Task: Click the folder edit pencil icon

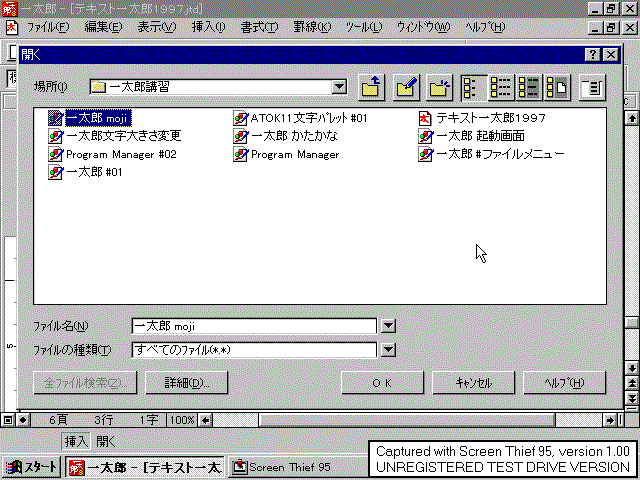Action: (x=406, y=87)
